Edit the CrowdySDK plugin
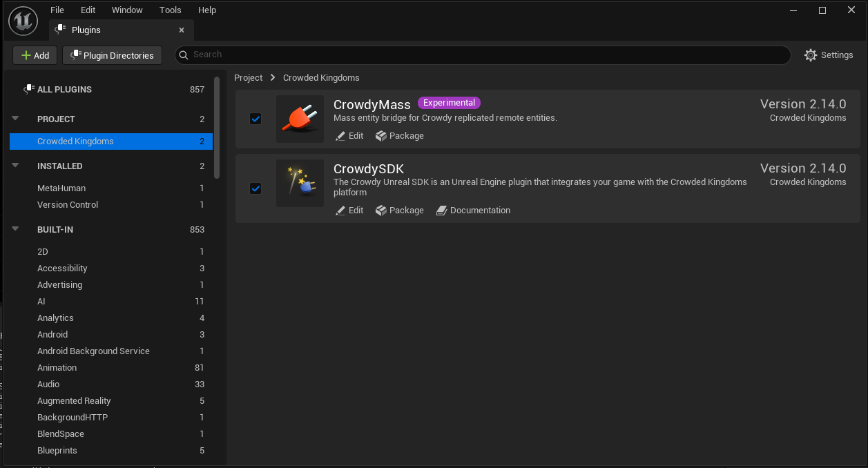Viewport: 868px width, 468px height. tap(349, 211)
